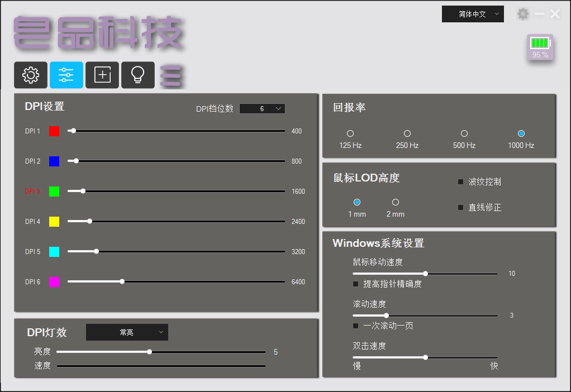Viewport: 571px width, 392px height.
Task: Click the 亮度 brightness slider handle
Action: pos(149,352)
